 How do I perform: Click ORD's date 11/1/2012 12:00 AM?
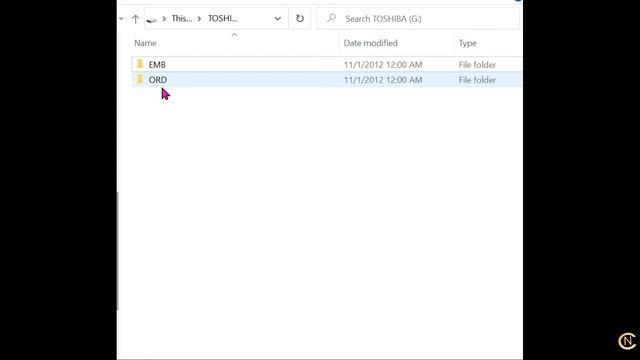[x=383, y=80]
